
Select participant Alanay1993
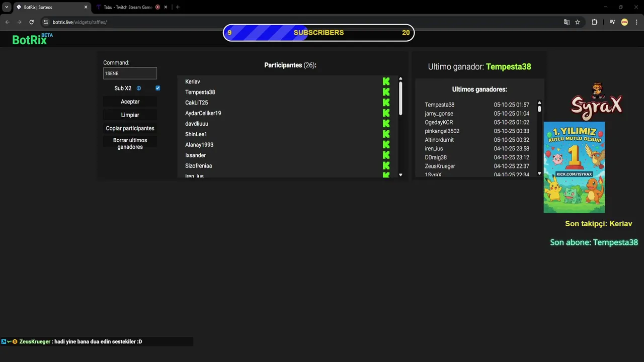pyautogui.click(x=199, y=145)
